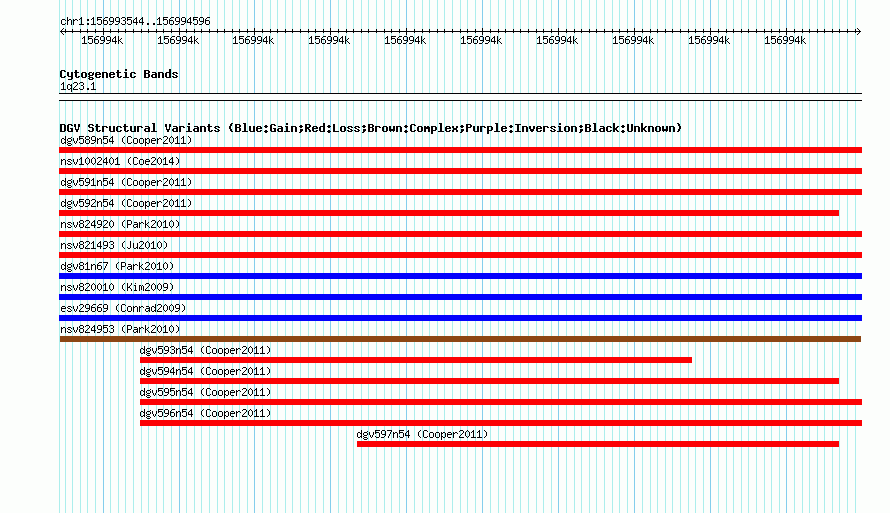This screenshot has width=890, height=513.
Task: Select the blue gain bar for esv29669
Action: (460, 318)
